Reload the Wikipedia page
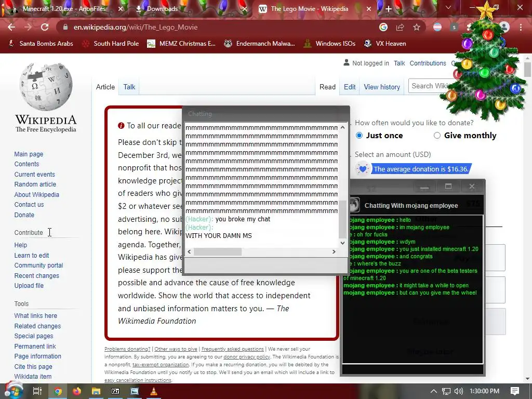 click(45, 27)
